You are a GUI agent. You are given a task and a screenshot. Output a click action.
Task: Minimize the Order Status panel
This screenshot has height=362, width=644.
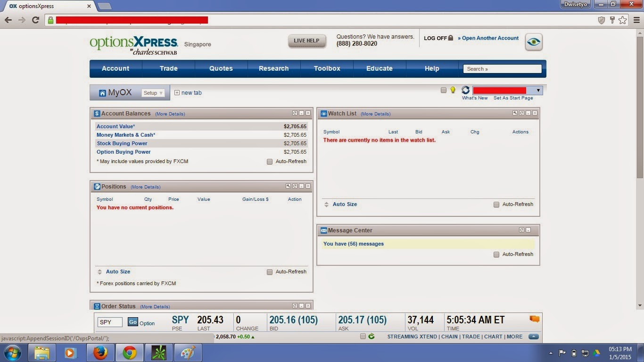pos(301,306)
